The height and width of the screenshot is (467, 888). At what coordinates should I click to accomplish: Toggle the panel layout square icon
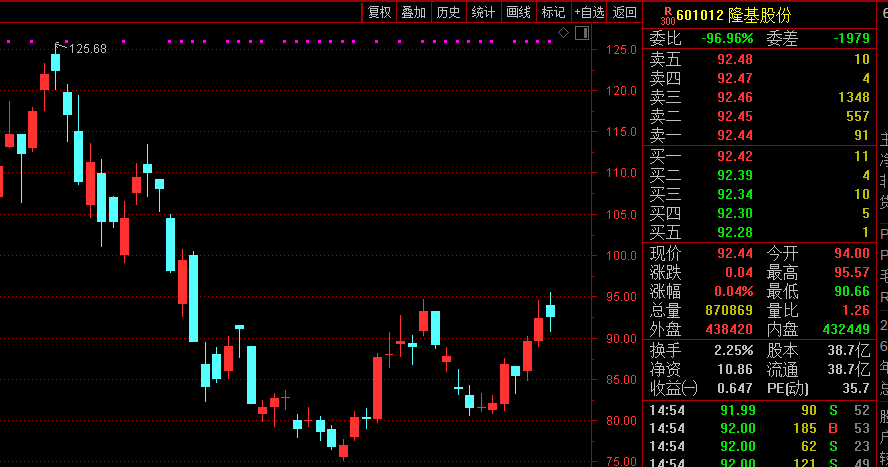pyautogui.click(x=581, y=33)
